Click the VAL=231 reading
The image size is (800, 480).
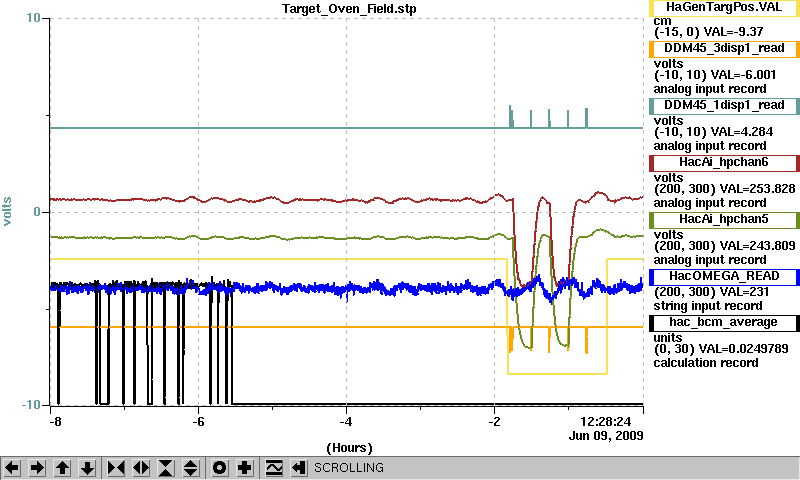pos(744,292)
